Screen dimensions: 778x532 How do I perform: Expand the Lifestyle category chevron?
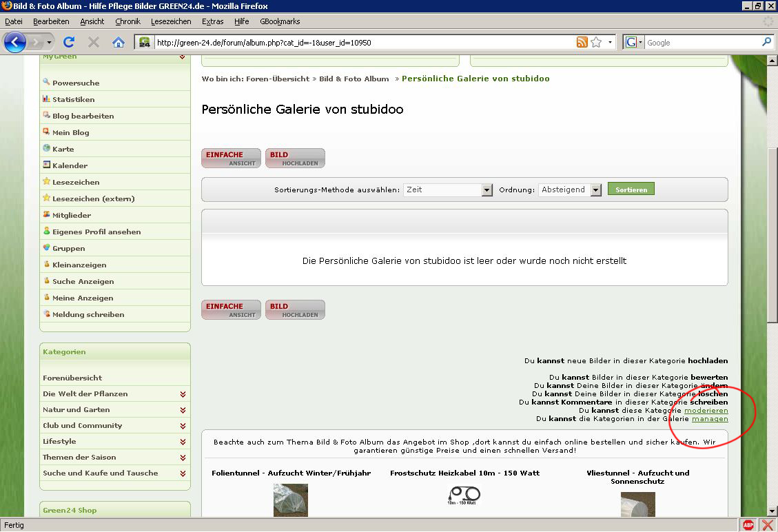(183, 442)
